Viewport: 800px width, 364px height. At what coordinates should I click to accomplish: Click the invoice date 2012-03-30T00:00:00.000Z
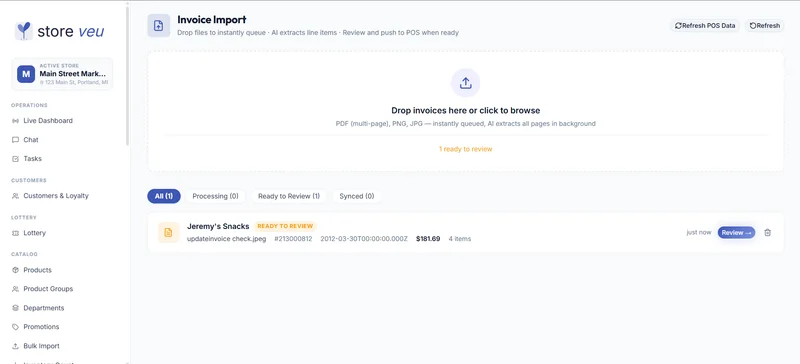(364, 238)
